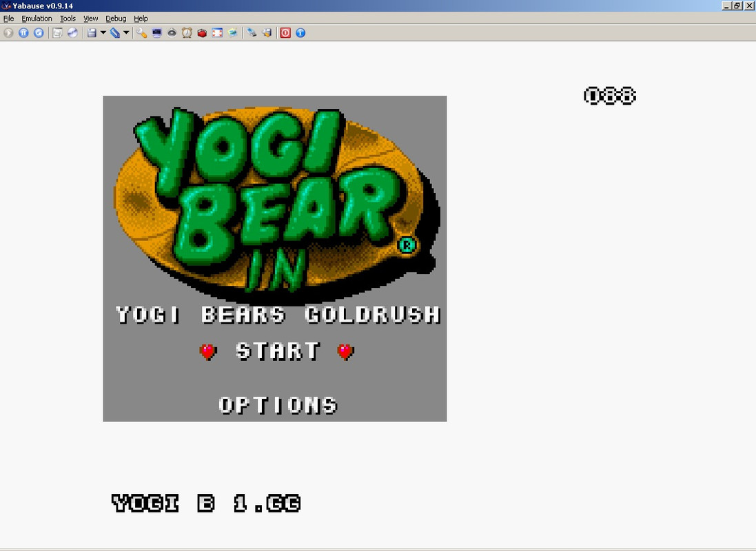Image resolution: width=756 pixels, height=551 pixels.
Task: Minimize the Yabause window
Action: point(726,6)
